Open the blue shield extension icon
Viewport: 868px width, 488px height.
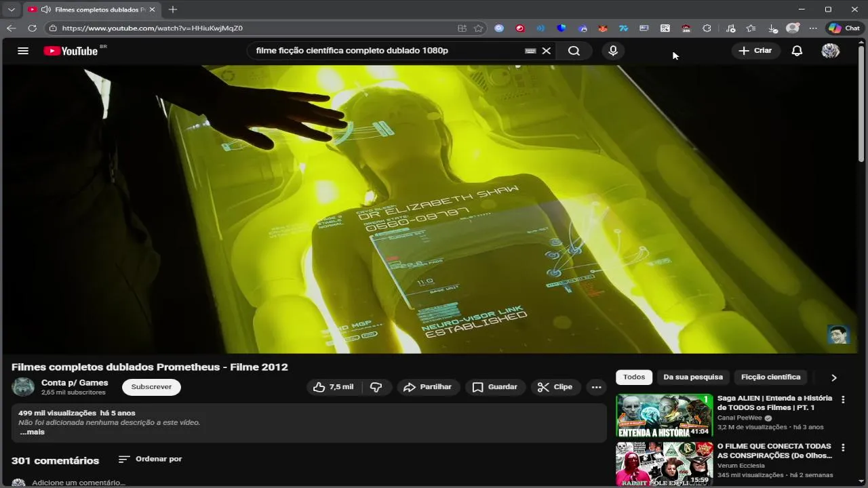(561, 28)
